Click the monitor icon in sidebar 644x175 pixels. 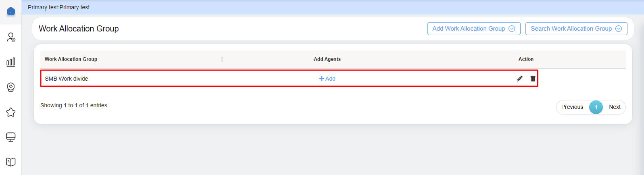[x=11, y=137]
